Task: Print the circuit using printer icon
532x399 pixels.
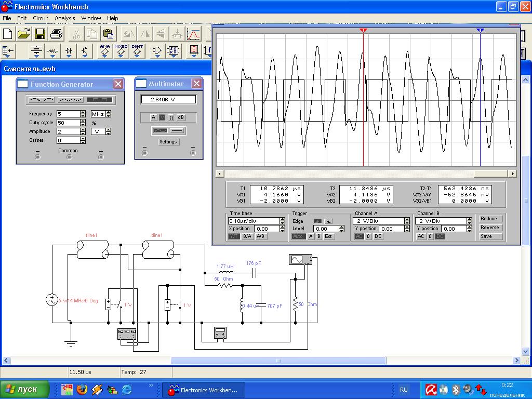Action: [56, 34]
